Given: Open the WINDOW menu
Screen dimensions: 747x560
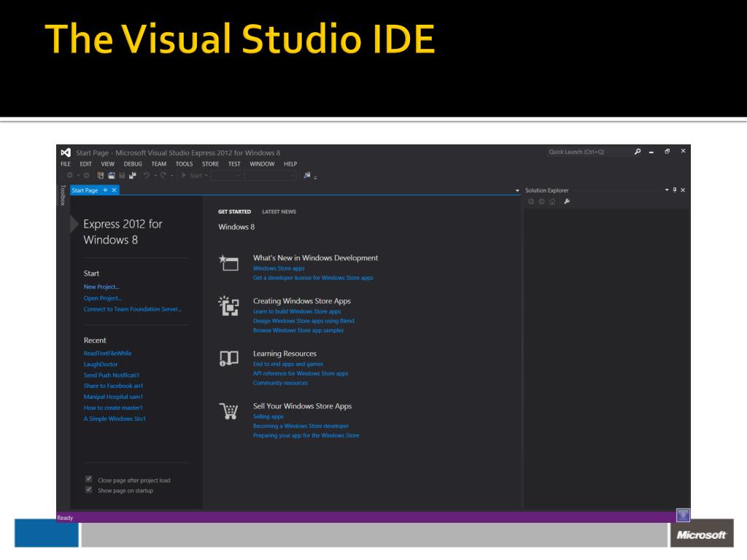Looking at the screenshot, I should 262,164.
